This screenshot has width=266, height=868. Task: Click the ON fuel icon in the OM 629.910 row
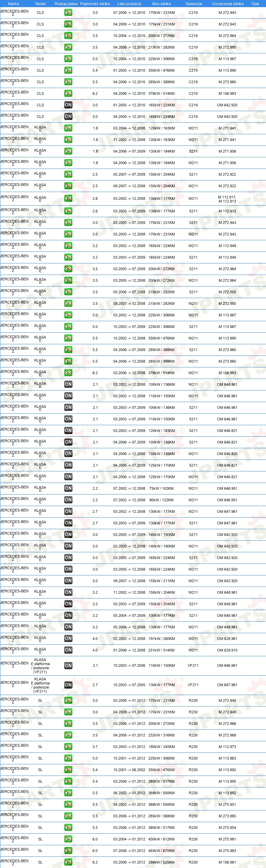pos(68,650)
